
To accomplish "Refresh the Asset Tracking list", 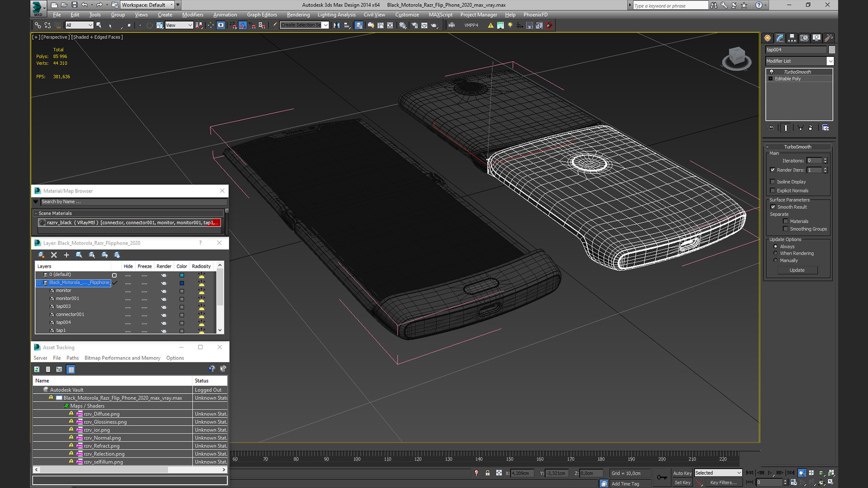I will coord(37,369).
